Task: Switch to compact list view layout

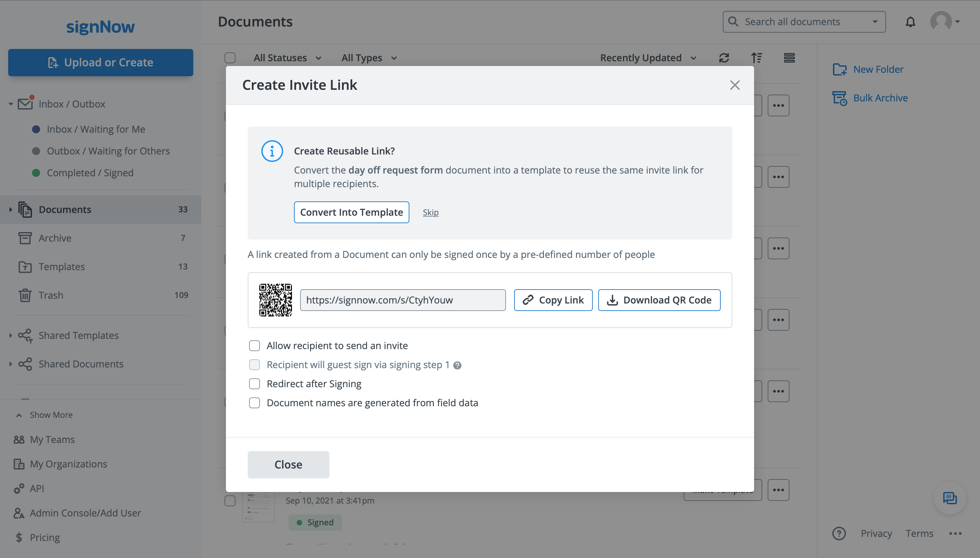Action: [789, 58]
